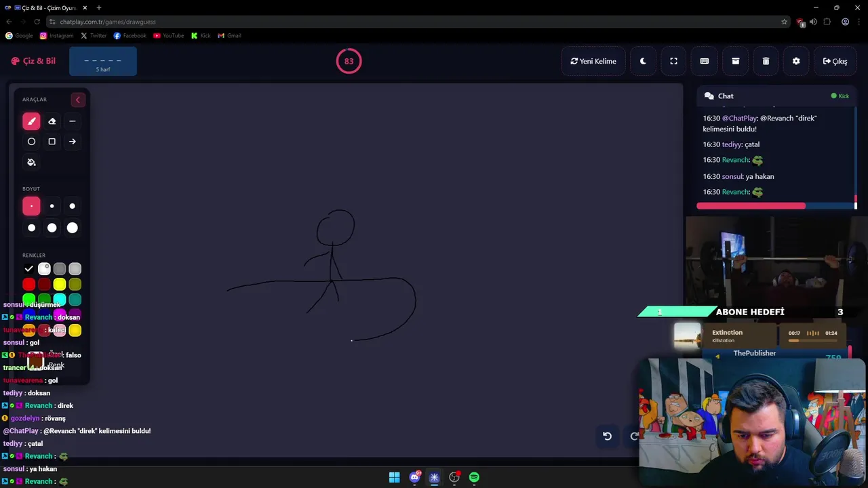Open the Gmail bookmark
Screen dimensions: 868x488
click(x=229, y=35)
